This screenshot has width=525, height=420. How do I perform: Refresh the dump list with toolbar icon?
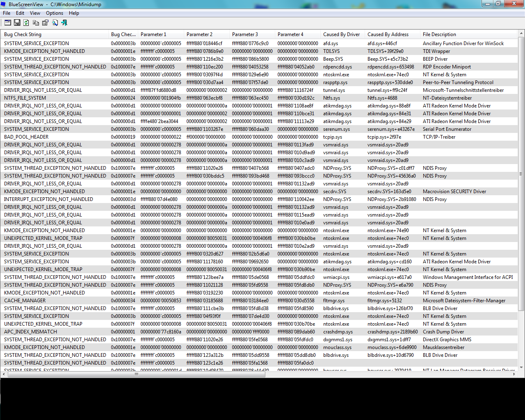[26, 23]
